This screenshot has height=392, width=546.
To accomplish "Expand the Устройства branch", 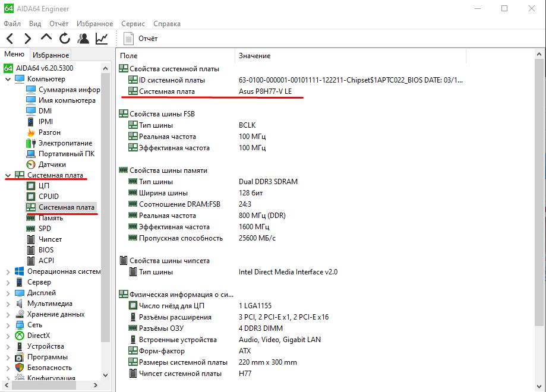I will [8, 347].
